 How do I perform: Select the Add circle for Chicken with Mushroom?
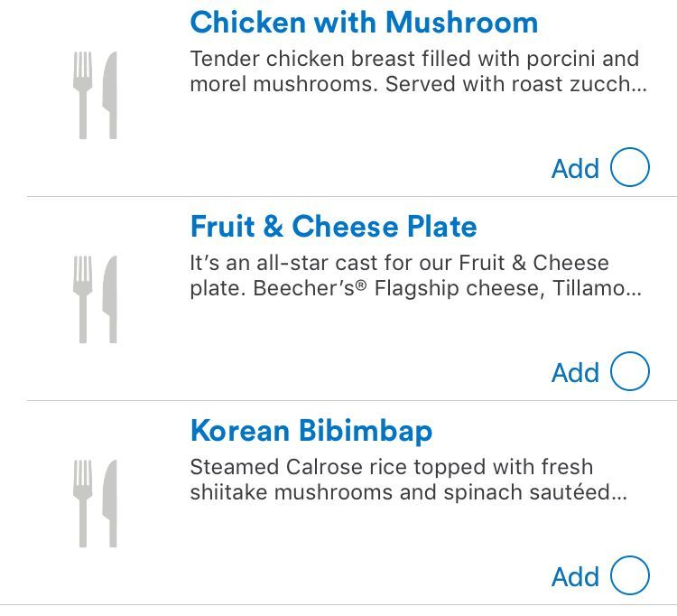point(630,168)
